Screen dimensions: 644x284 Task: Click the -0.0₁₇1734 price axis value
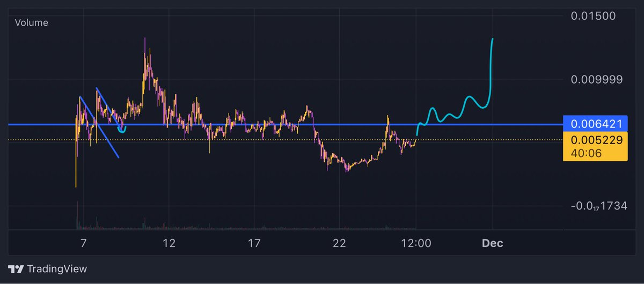(x=598, y=206)
